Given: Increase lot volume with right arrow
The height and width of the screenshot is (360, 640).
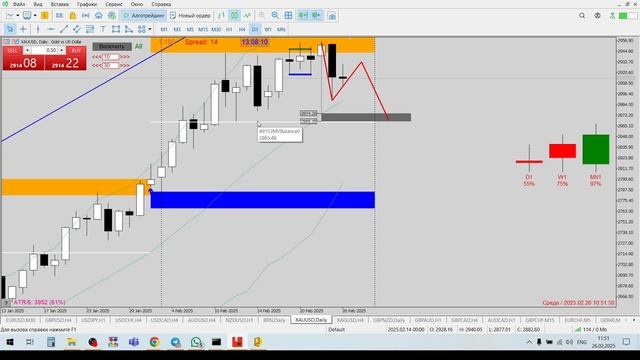Looking at the screenshot, I should click(x=62, y=50).
